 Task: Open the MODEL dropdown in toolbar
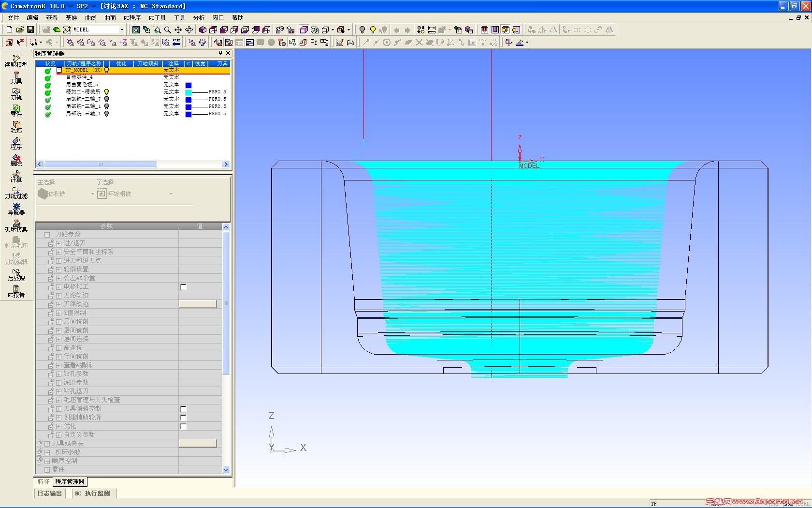122,30
